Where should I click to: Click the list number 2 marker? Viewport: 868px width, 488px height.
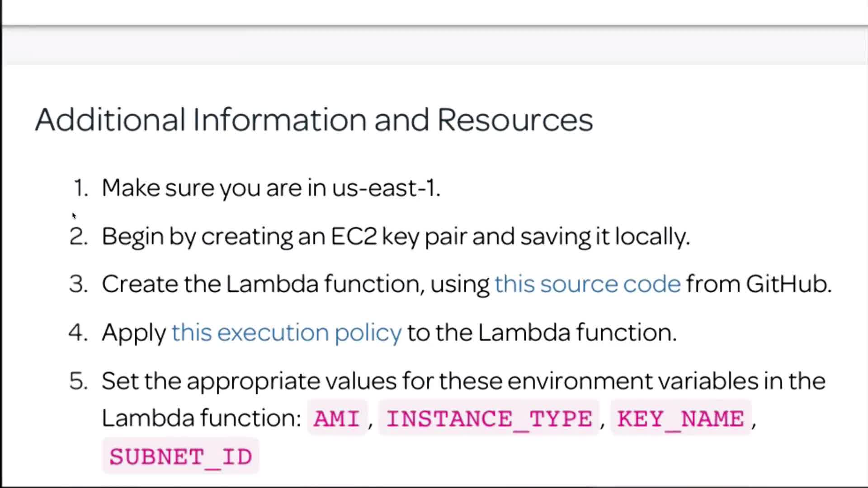79,236
